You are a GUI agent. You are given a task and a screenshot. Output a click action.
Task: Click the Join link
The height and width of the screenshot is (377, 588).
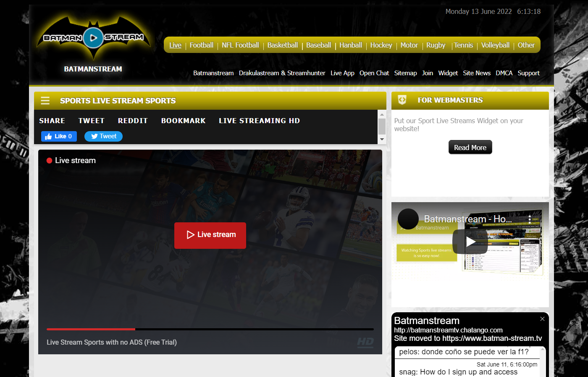point(428,73)
